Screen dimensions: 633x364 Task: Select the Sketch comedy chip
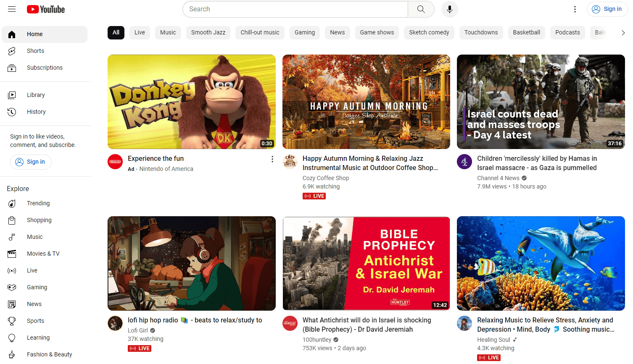429,32
